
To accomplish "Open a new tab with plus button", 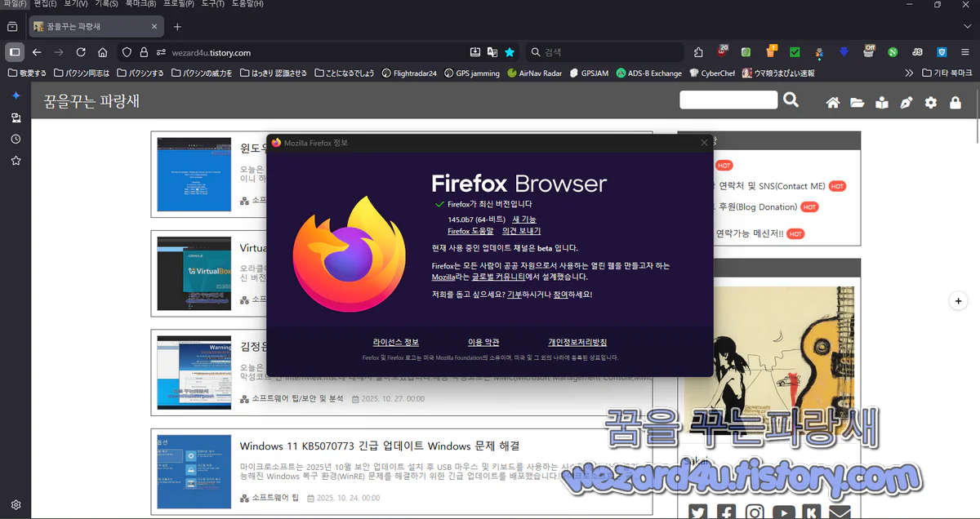I will coord(177,27).
